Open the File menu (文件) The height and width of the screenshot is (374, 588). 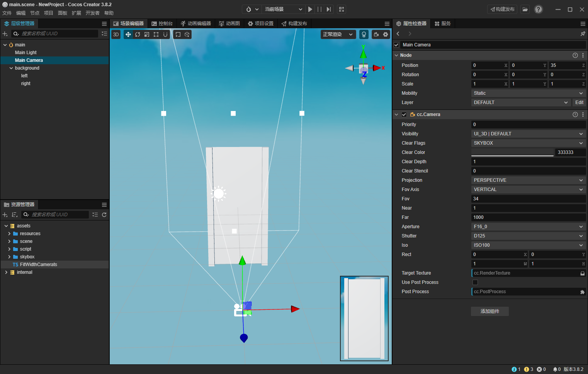click(x=7, y=13)
